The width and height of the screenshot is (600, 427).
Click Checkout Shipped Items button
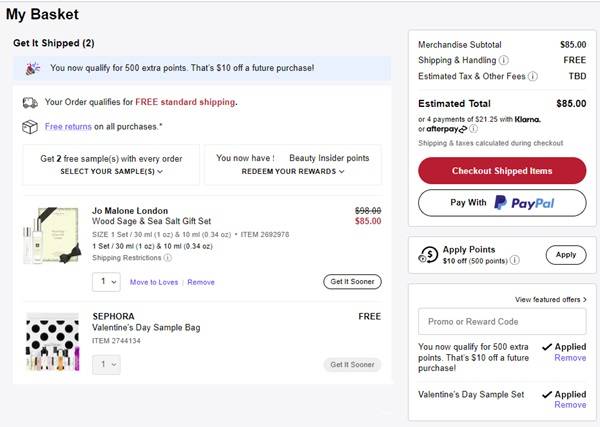(502, 171)
